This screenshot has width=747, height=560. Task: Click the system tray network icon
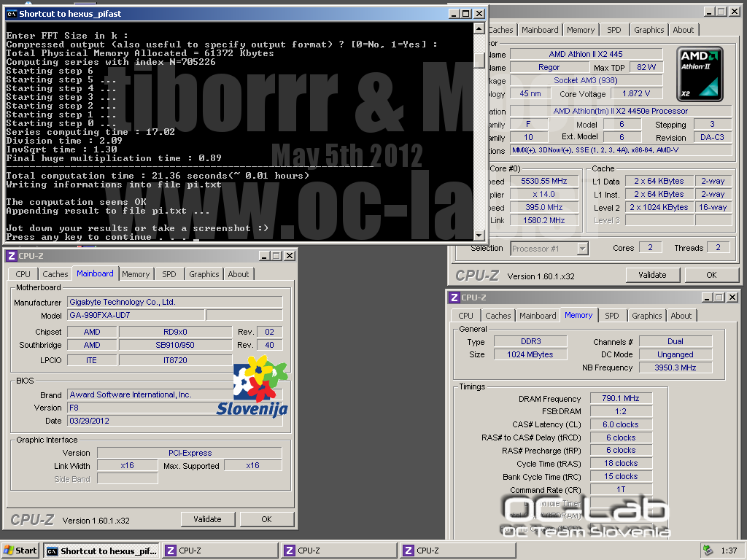[x=708, y=551]
